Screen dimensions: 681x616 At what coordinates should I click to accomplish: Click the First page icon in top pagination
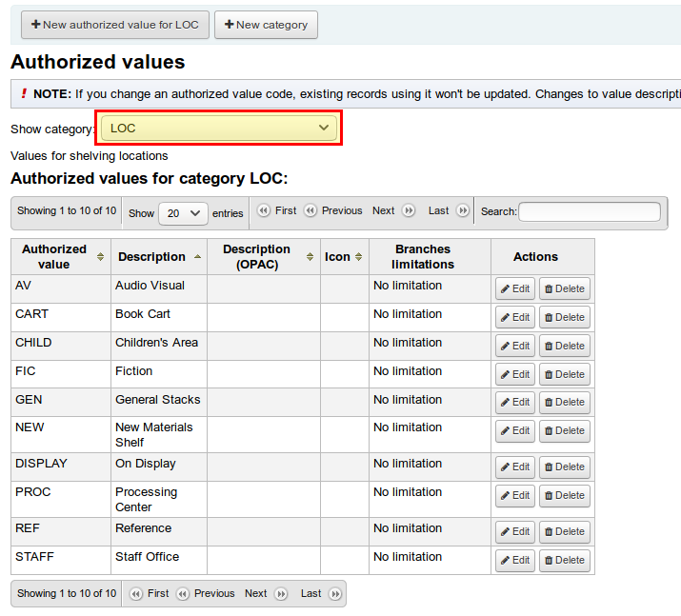pos(264,211)
